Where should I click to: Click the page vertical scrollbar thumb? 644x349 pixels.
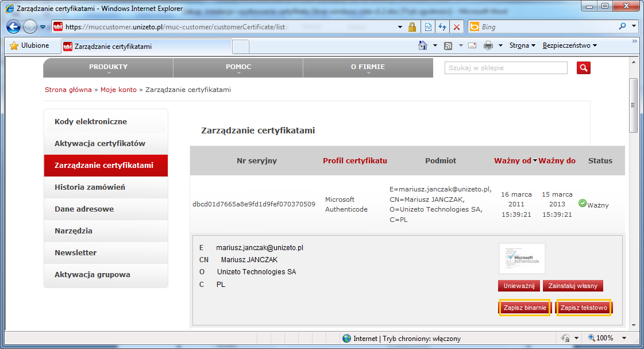pos(633,105)
